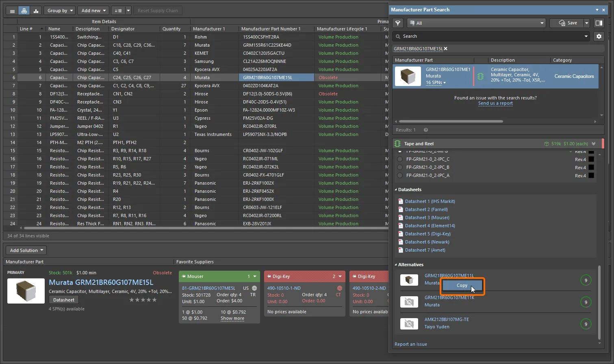Open the All parts category dropdown
Screen dimensions: 614x364
click(476, 23)
